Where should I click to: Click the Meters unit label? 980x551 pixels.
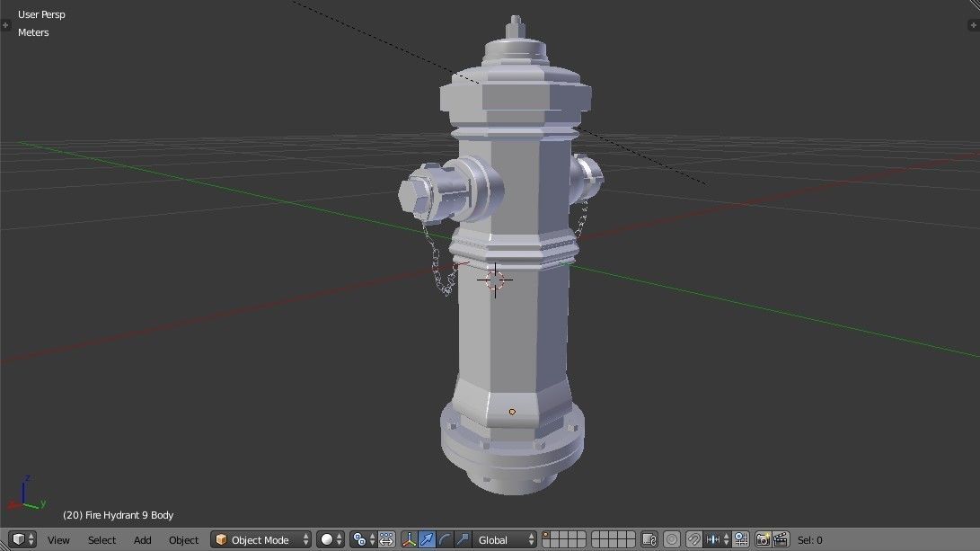[x=33, y=32]
